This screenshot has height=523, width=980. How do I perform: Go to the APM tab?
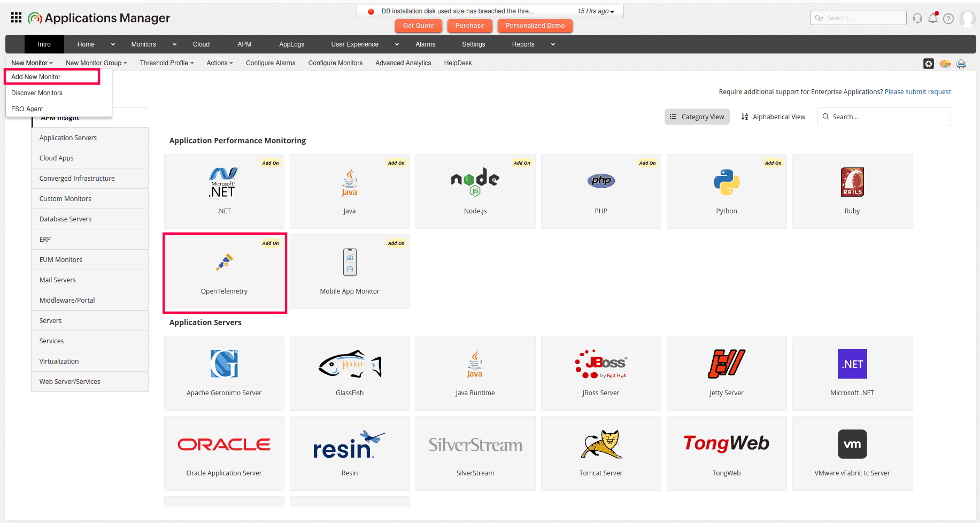pos(244,44)
